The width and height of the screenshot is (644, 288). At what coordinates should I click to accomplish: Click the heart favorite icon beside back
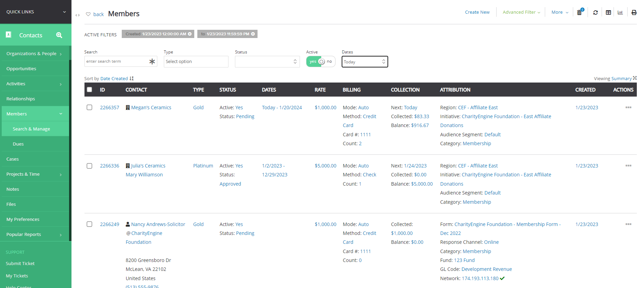[x=88, y=14]
